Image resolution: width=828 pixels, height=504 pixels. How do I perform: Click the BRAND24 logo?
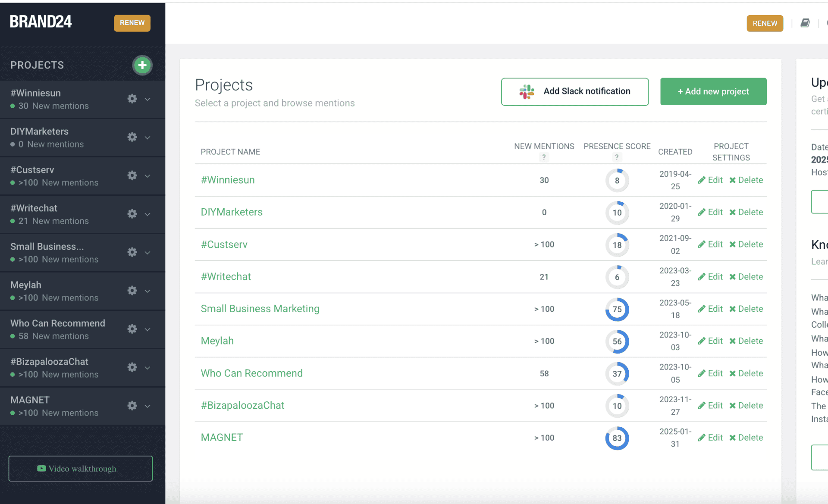pos(41,21)
